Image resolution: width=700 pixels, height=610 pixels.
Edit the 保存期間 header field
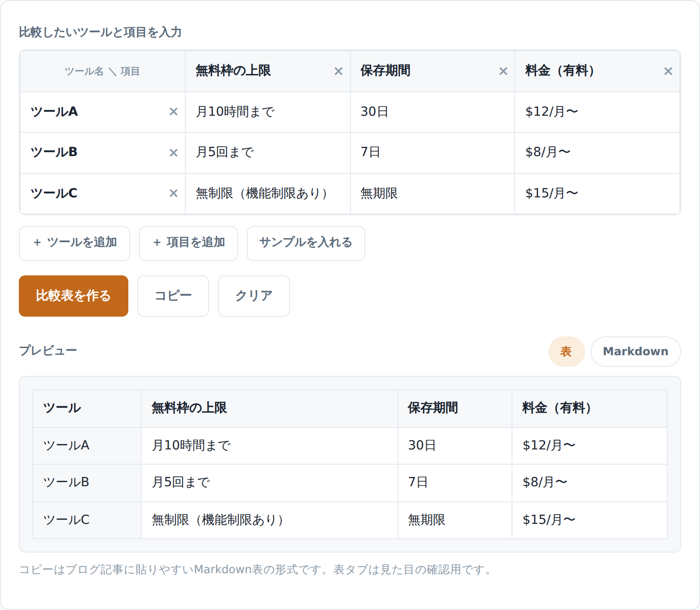tap(426, 71)
